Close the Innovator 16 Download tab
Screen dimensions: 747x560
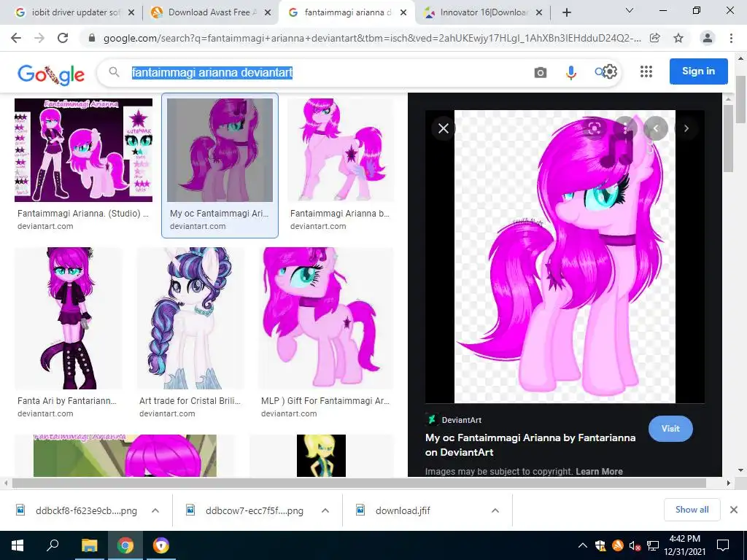pos(539,13)
